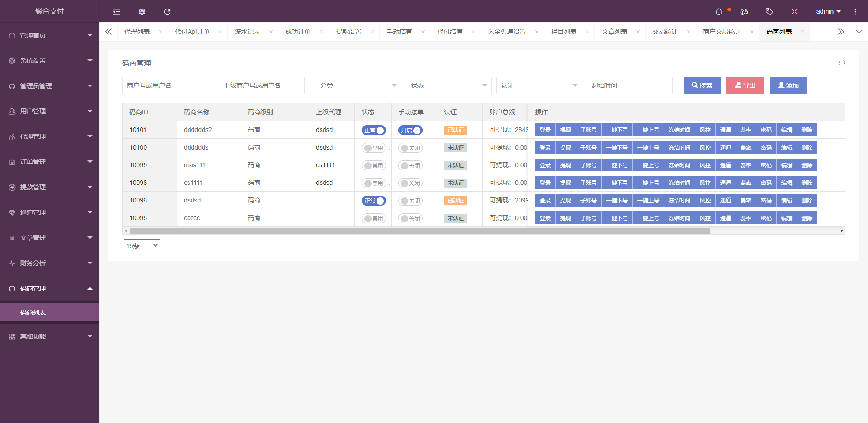
Task: Open the 状态 filter dropdown
Action: (449, 85)
